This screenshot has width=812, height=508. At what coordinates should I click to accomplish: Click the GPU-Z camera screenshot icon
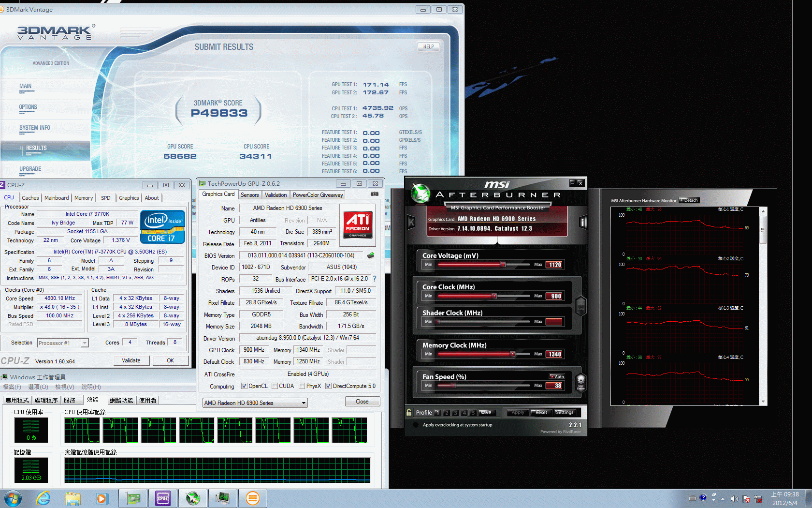tap(375, 194)
